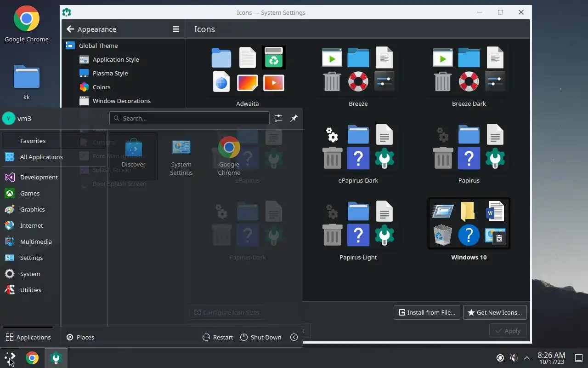
Task: Focus the launcher Search field
Action: (189, 118)
